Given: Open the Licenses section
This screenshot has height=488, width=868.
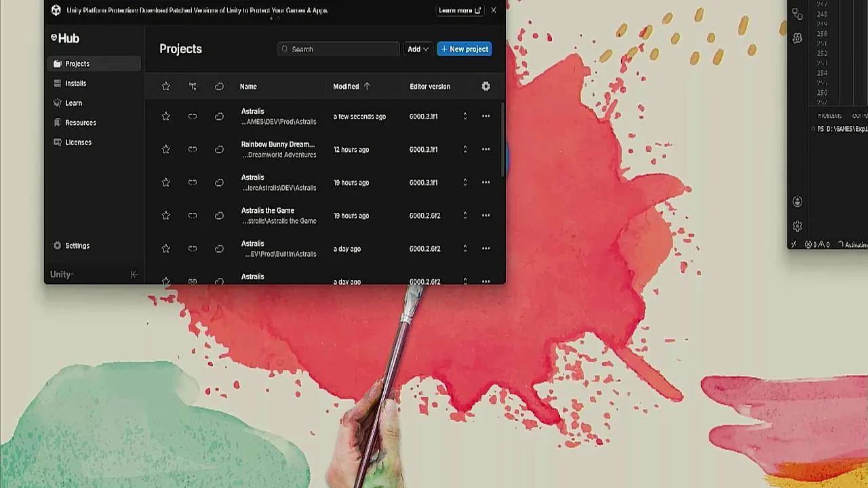Looking at the screenshot, I should [94, 142].
